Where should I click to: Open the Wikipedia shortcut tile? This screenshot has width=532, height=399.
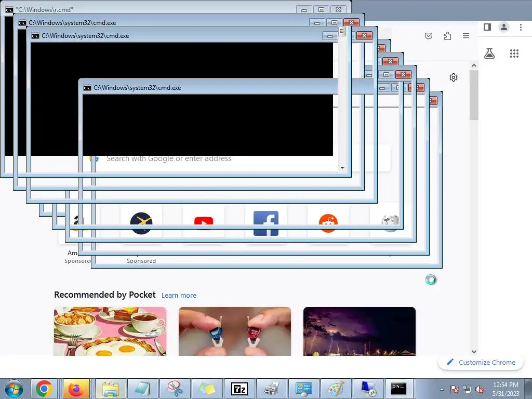click(390, 223)
